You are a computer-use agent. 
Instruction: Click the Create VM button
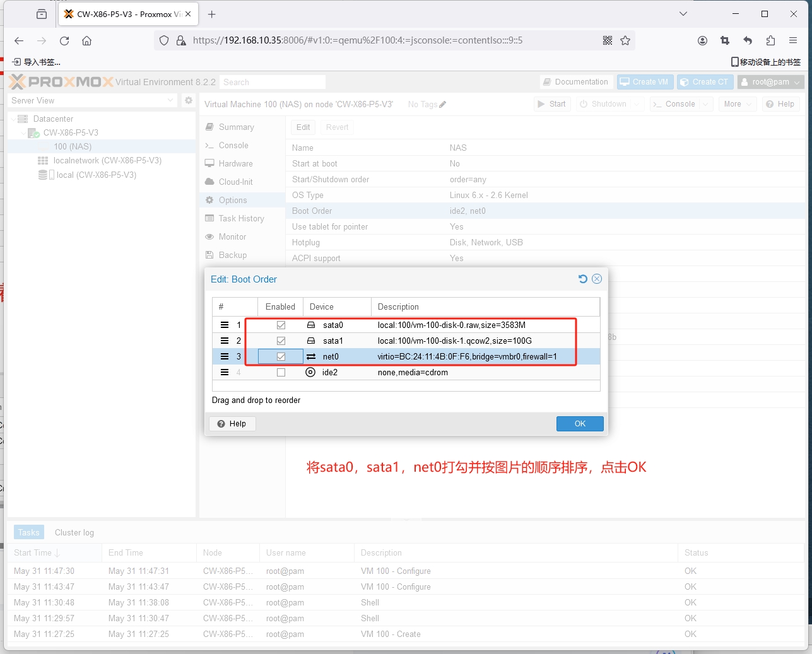[645, 82]
